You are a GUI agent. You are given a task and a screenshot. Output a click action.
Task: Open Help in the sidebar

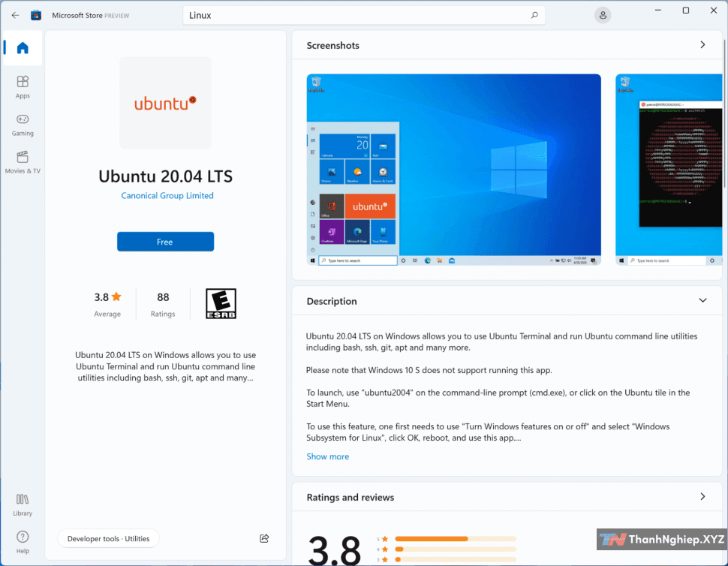tap(23, 542)
